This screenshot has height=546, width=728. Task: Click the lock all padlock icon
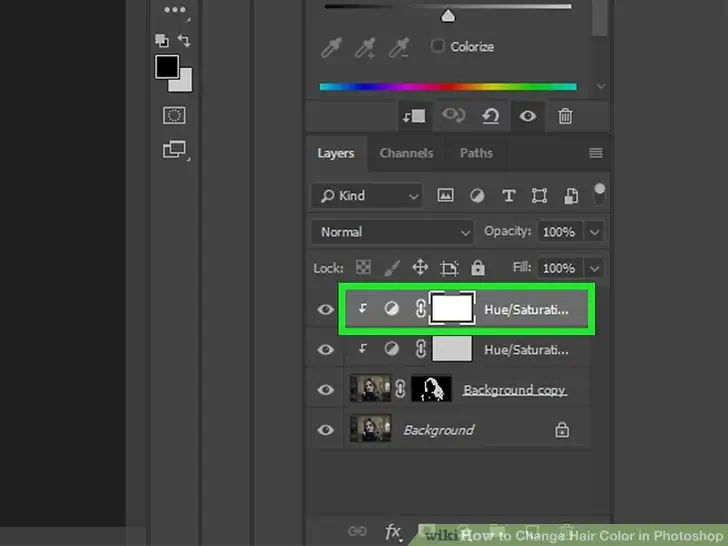(478, 268)
